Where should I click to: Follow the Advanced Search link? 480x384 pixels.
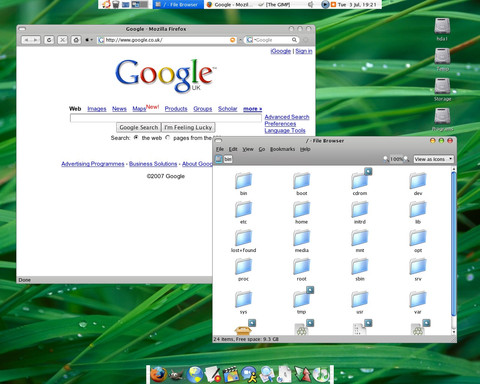287,117
